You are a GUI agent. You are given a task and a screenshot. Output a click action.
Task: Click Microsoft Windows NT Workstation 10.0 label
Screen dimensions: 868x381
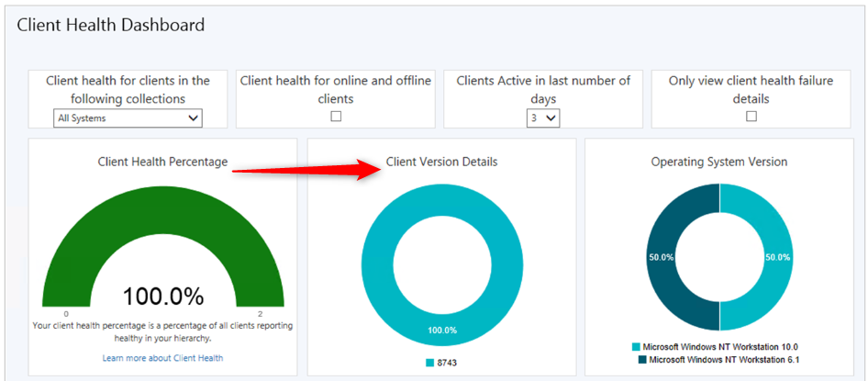[x=720, y=347]
